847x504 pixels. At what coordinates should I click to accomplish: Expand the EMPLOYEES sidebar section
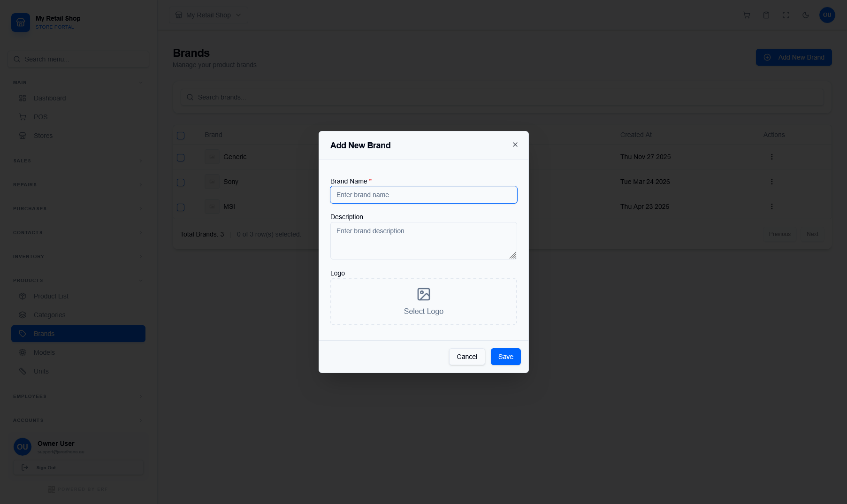point(78,397)
